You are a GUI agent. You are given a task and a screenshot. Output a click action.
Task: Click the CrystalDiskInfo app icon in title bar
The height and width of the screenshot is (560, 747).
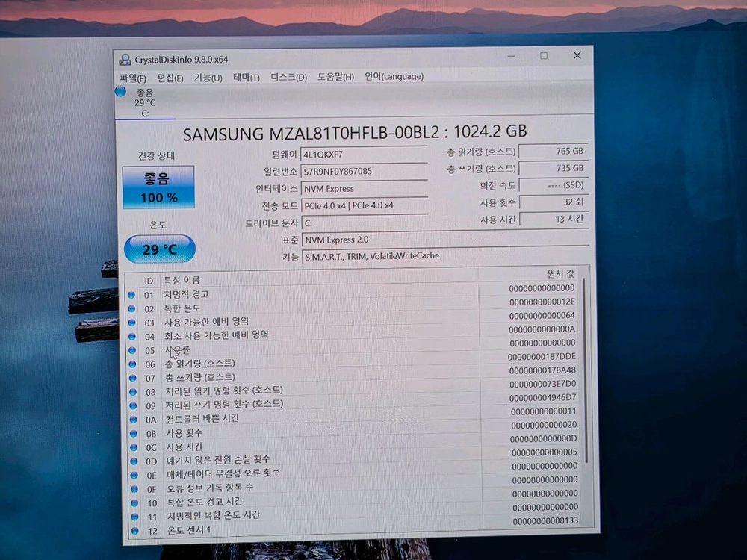[x=125, y=60]
